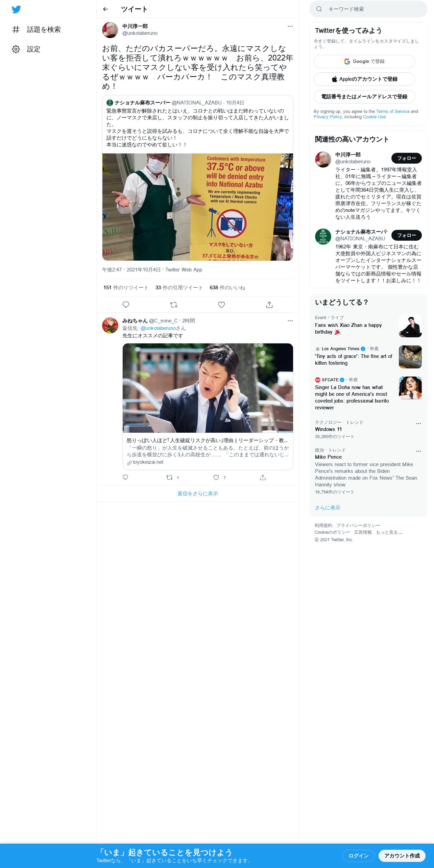Share the main tweet icon
434x868 pixels.
[x=269, y=305]
